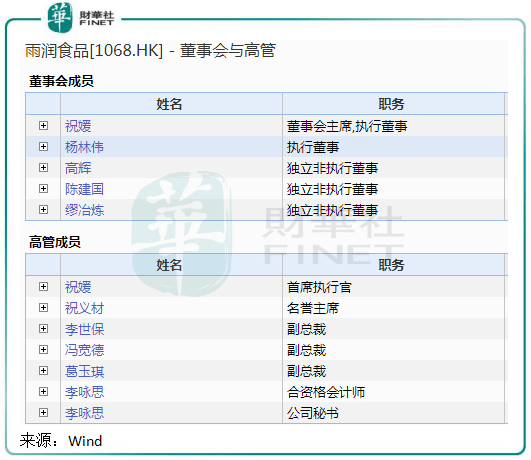The width and height of the screenshot is (531, 460).
Task: Select the 董事会主席,执行董事 cell
Action: 393,126
